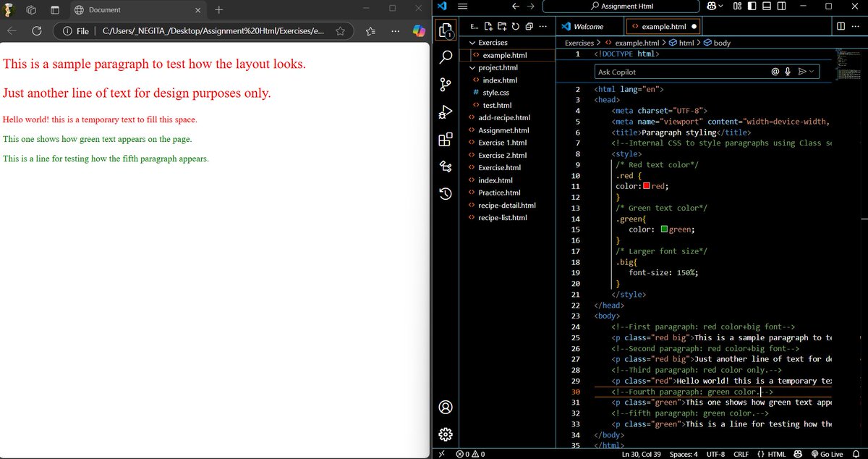Click the Go Live status bar button
The width and height of the screenshot is (868, 459).
[x=827, y=454]
